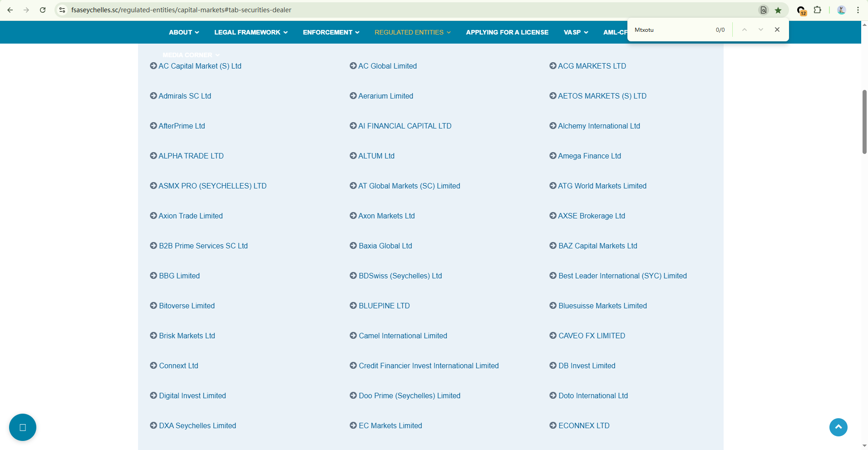Bookmark this page with the star icon
Viewport: 868px width, 450px height.
click(778, 10)
